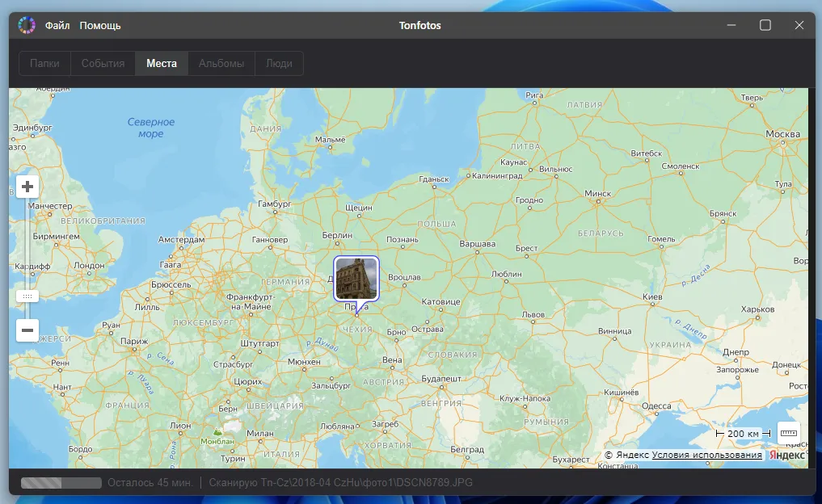Click the remaining time label Осталось 45 мин

click(151, 482)
